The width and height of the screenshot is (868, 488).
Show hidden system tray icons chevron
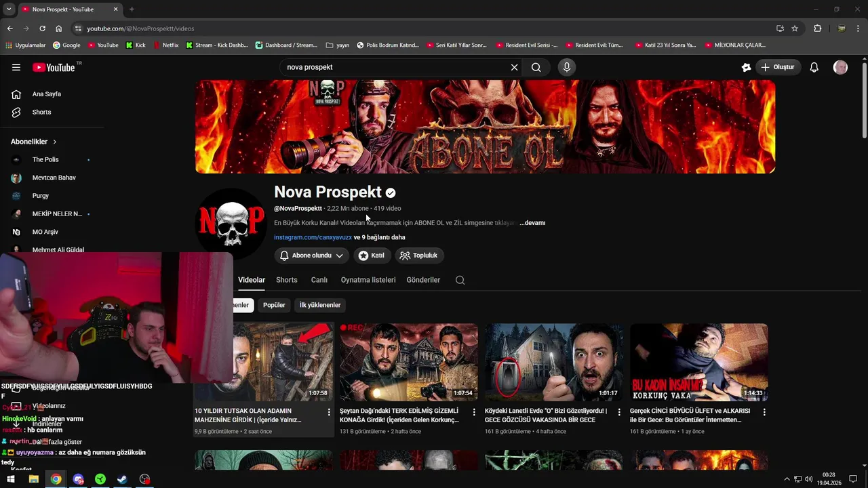787,479
